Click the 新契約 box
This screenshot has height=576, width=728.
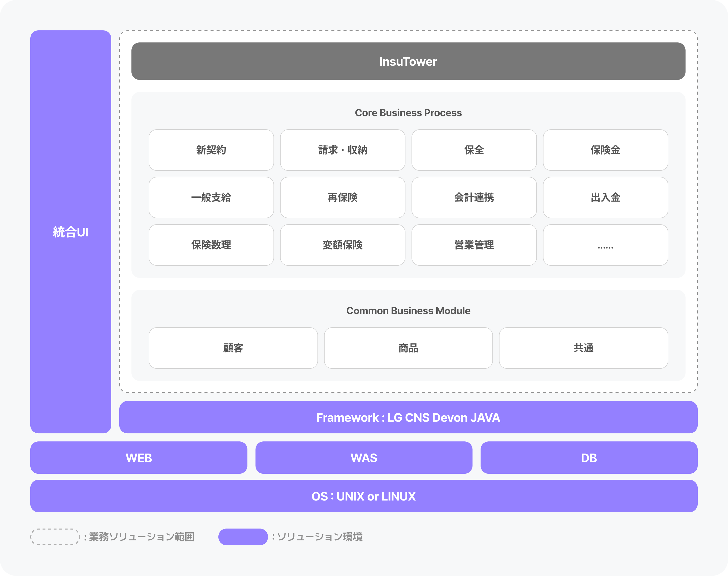pyautogui.click(x=211, y=150)
